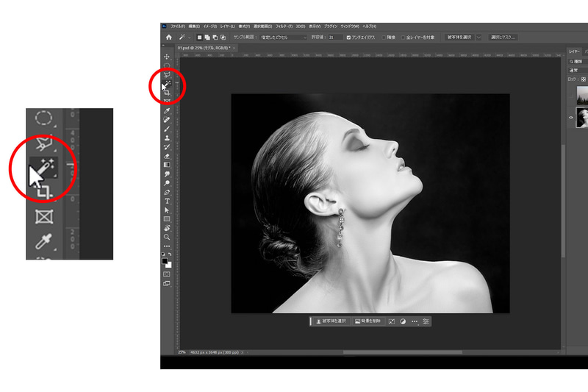Swap foreground and background colors arrow
Image resolution: width=588 pixels, height=392 pixels.
point(170,254)
